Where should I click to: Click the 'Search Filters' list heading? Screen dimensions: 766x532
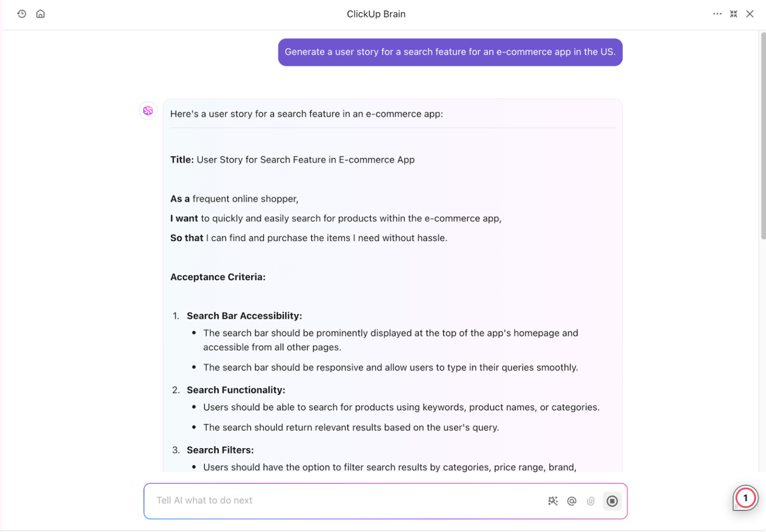tap(220, 450)
